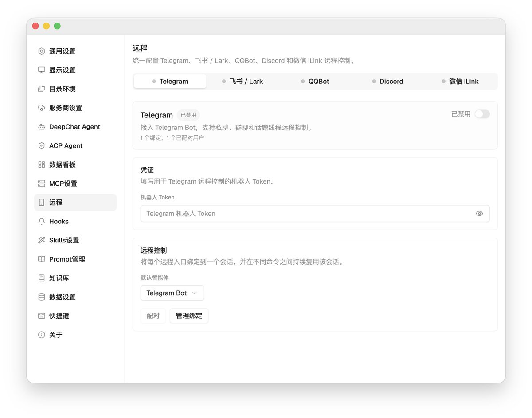
Task: Click the server icon beside MCP设置
Action: [x=42, y=184]
